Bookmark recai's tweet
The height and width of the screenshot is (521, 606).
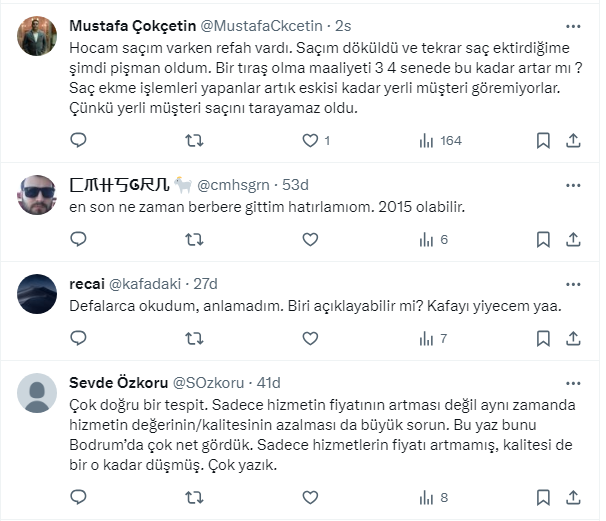click(x=543, y=339)
